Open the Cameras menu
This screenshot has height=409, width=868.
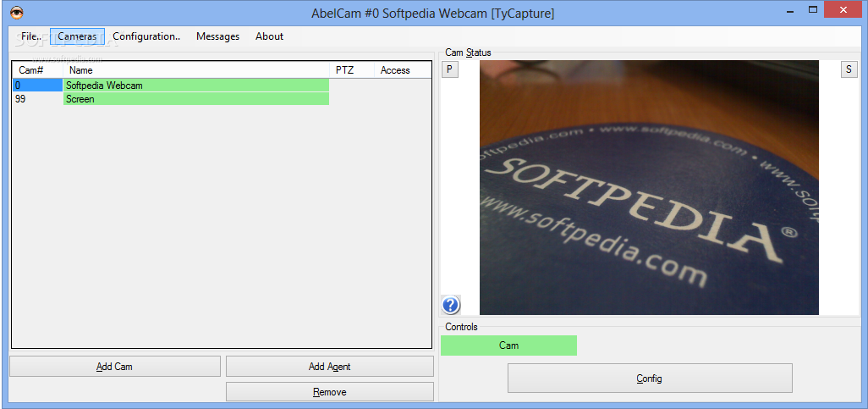[77, 36]
